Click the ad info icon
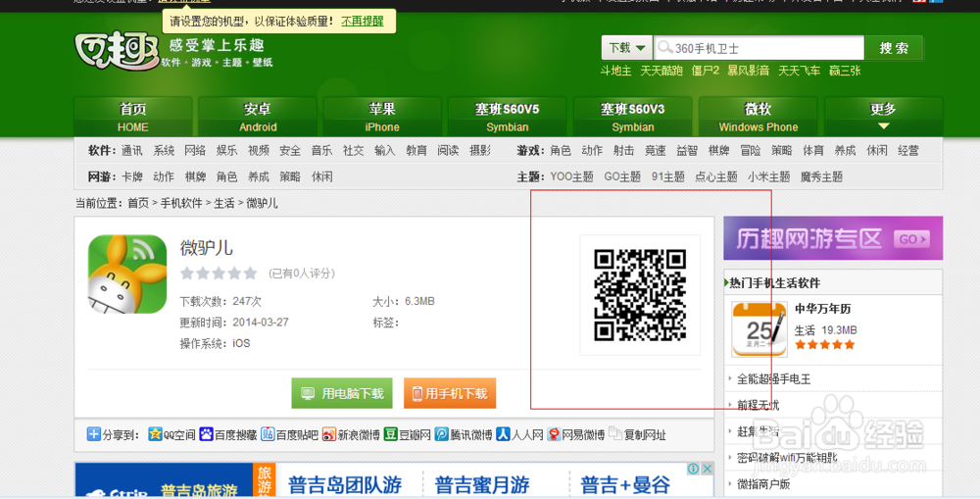The image size is (980, 499). coord(694,469)
